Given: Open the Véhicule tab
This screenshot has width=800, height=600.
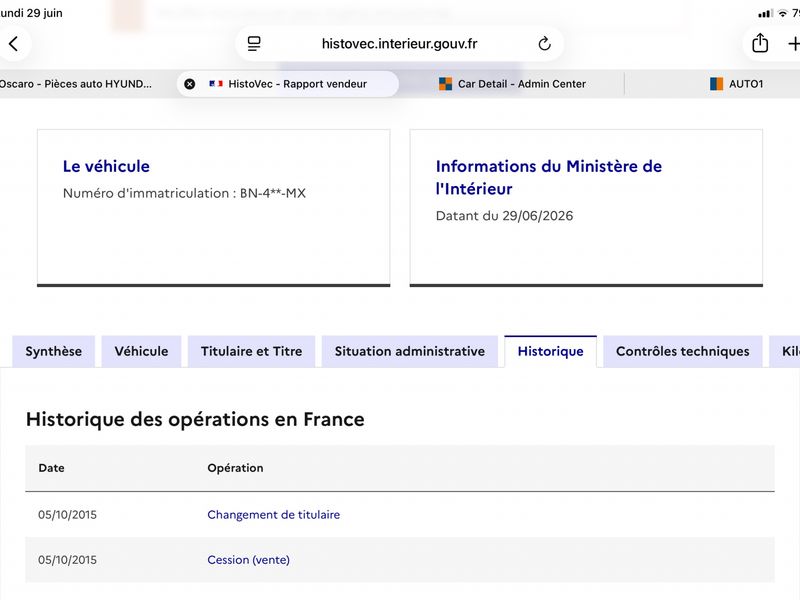Looking at the screenshot, I should click(x=141, y=351).
